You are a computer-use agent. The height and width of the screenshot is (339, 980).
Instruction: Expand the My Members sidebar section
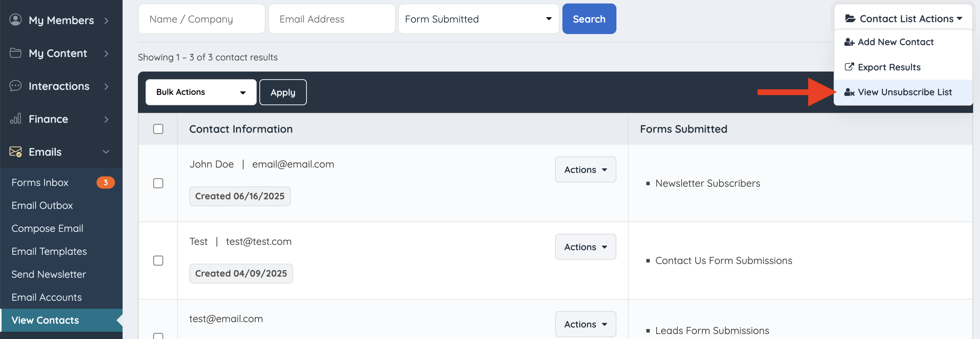pyautogui.click(x=107, y=20)
